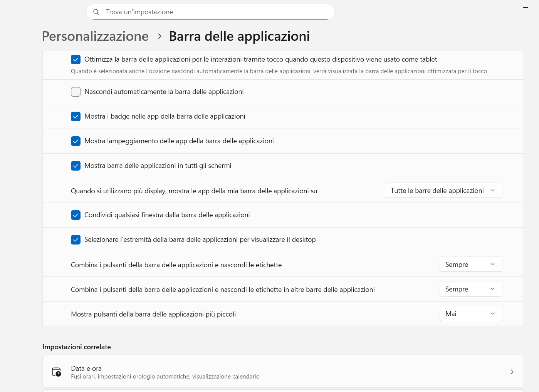The height and width of the screenshot is (392, 539).
Task: Click the Barra delle applicazioni page title
Action: tap(239, 36)
